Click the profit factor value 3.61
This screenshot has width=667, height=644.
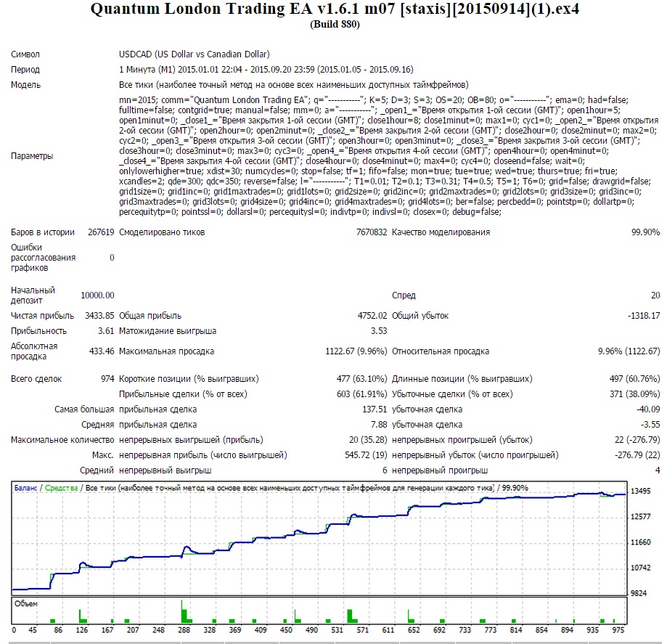point(106,331)
